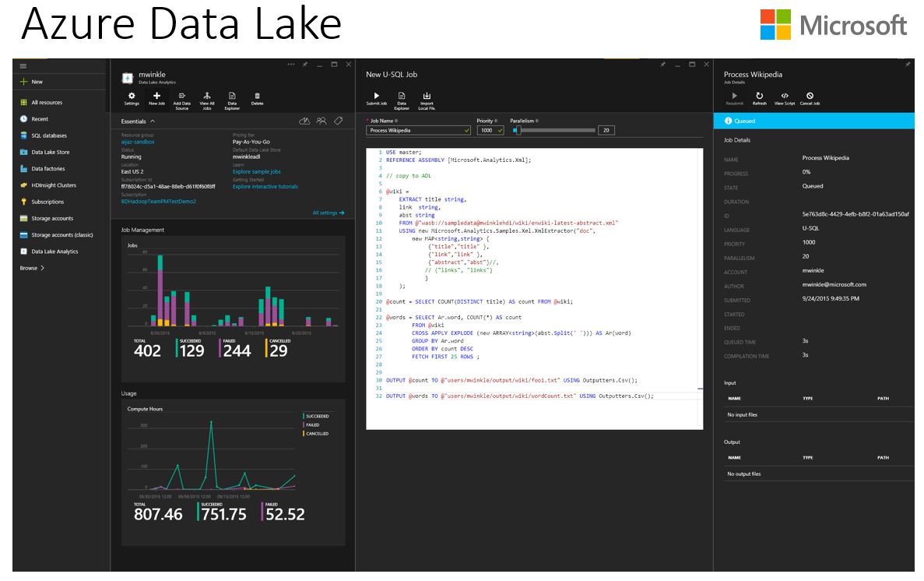This screenshot has width=924, height=581.
Task: Open the hamburger menu in the sidebar
Action: [23, 66]
